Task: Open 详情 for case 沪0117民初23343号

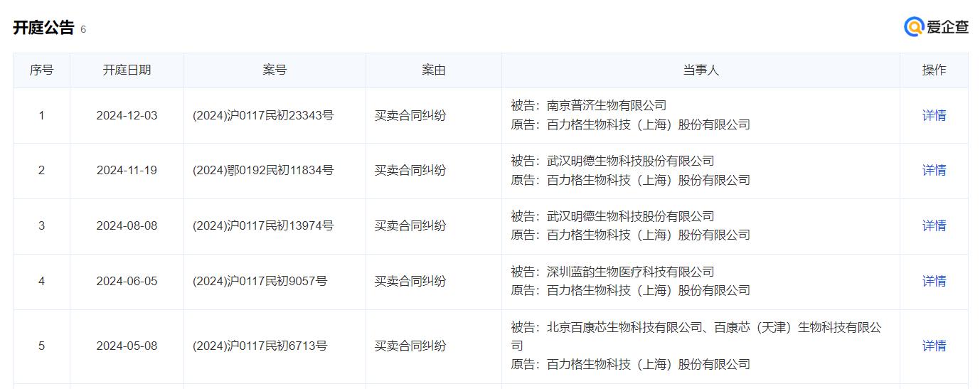Action: (x=934, y=115)
